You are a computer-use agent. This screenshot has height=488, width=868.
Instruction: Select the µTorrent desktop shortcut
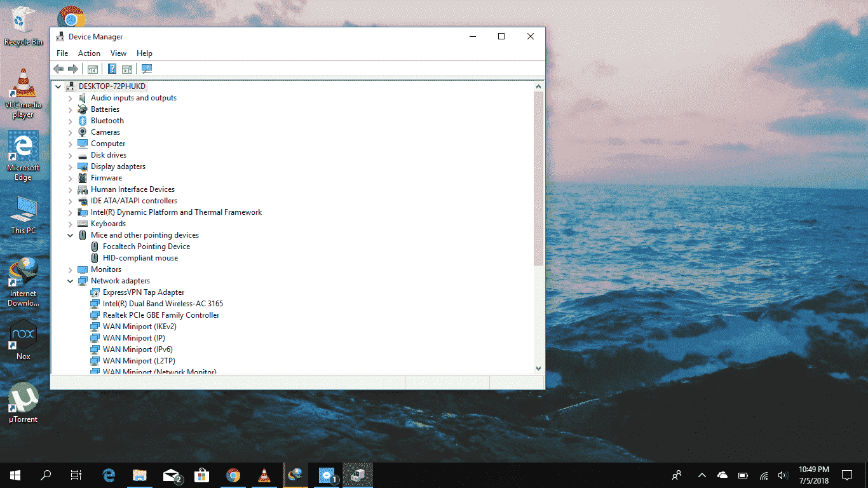tap(24, 403)
